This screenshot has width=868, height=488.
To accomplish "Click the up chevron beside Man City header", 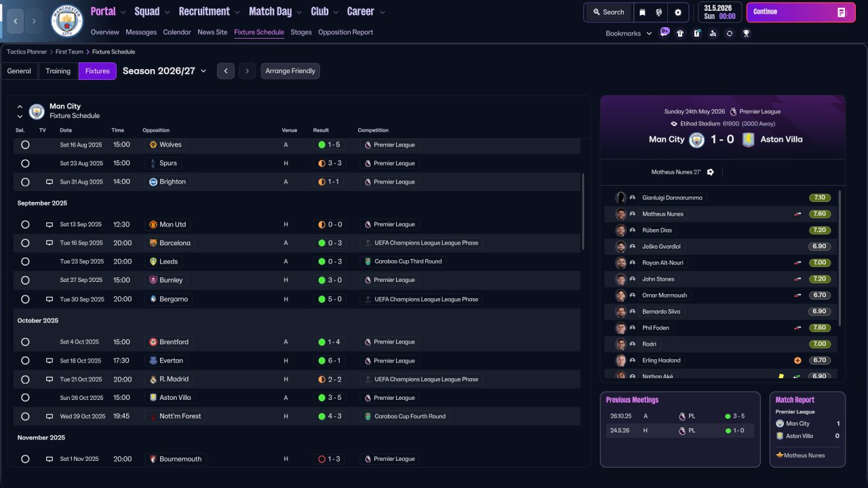I will coord(20,106).
